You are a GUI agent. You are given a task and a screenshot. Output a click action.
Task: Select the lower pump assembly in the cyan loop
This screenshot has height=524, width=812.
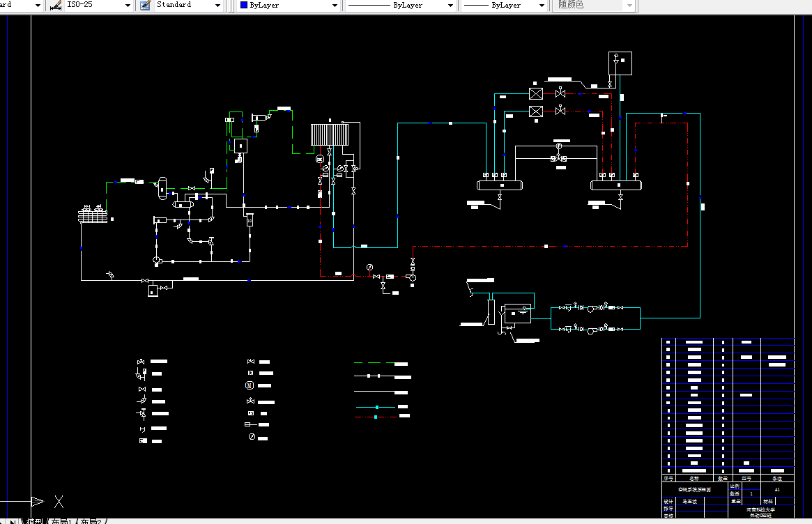[591, 329]
